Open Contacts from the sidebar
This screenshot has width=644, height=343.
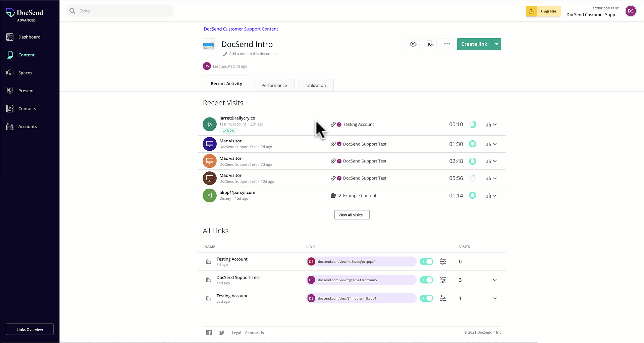[21, 108]
